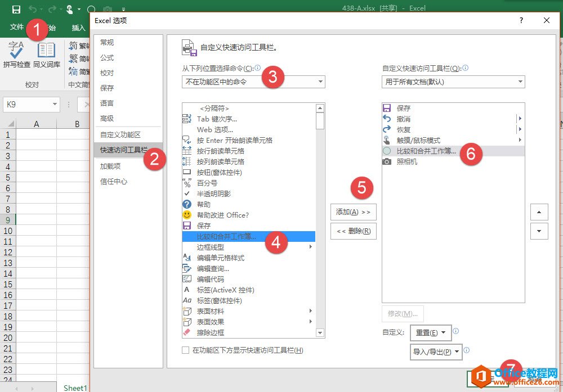Expand the border line style submenu arrow
This screenshot has height=392, width=563.
[x=311, y=247]
